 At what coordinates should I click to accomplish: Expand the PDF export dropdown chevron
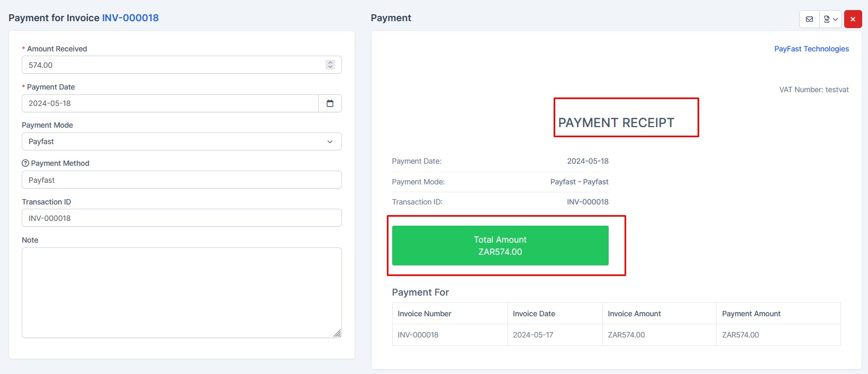click(836, 19)
